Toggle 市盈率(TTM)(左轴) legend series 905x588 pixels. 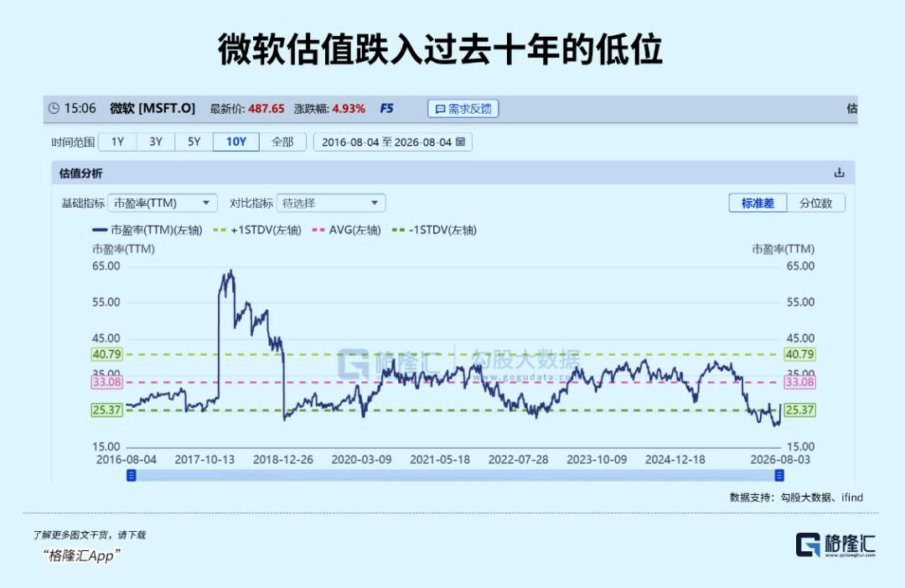click(x=147, y=230)
